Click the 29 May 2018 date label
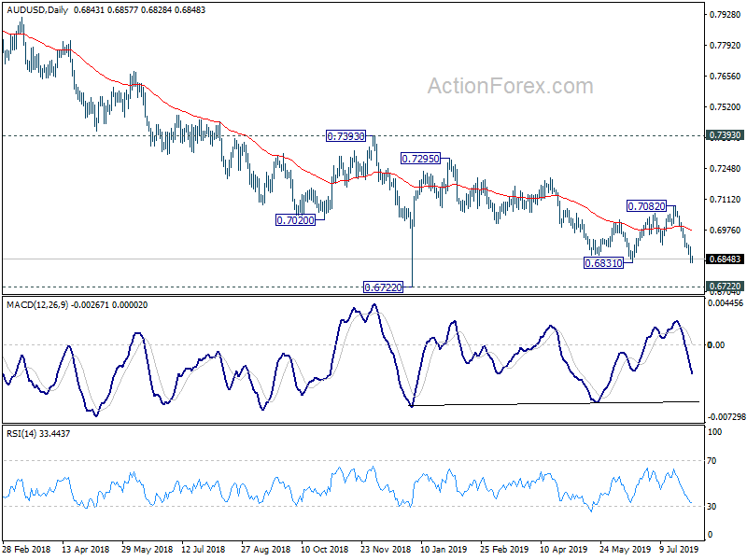The image size is (747, 560). pos(147,549)
